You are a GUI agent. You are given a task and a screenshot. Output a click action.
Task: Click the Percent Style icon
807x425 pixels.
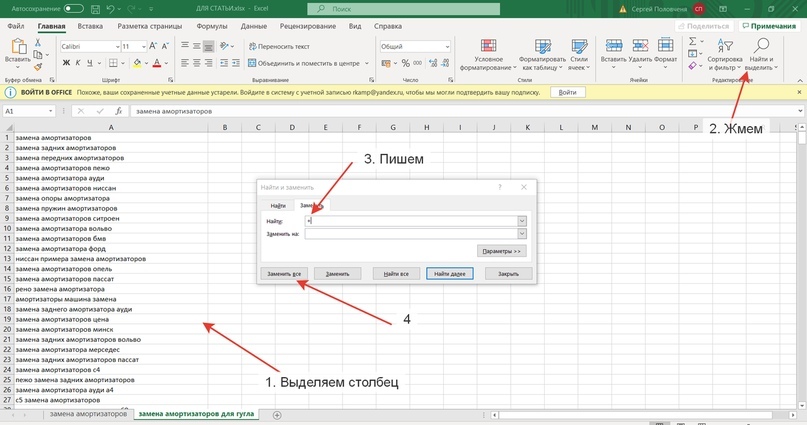tap(406, 63)
